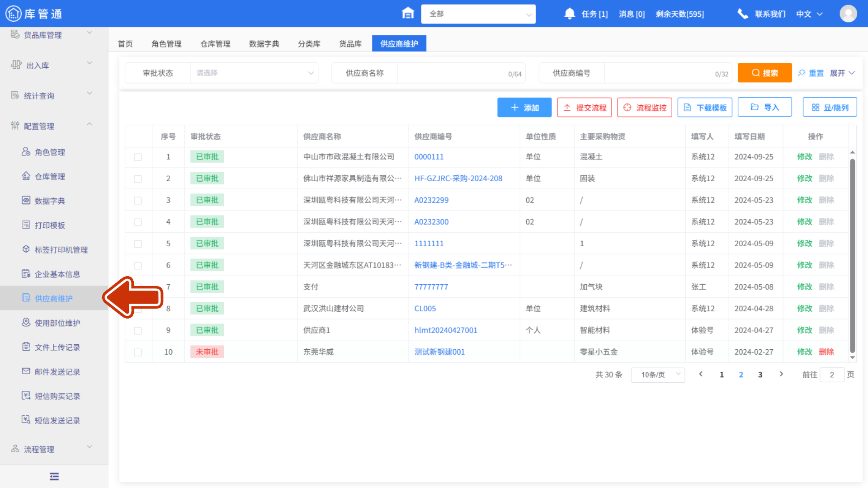Image resolution: width=868 pixels, height=488 pixels.
Task: Expand more search filters with 展开
Action: click(842, 73)
